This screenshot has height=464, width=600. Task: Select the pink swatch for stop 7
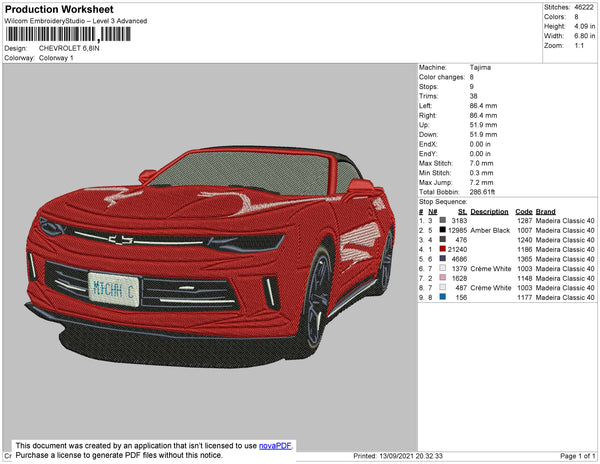pyautogui.click(x=442, y=278)
